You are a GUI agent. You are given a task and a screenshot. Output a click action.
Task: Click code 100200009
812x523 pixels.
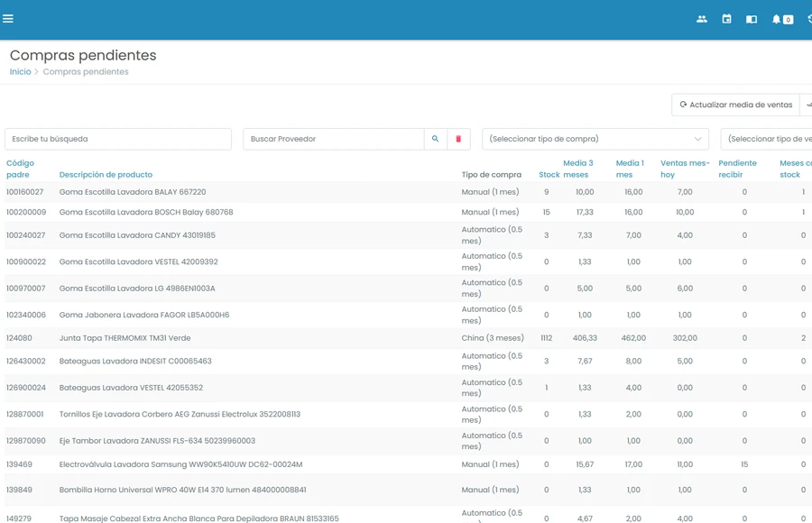click(x=26, y=212)
